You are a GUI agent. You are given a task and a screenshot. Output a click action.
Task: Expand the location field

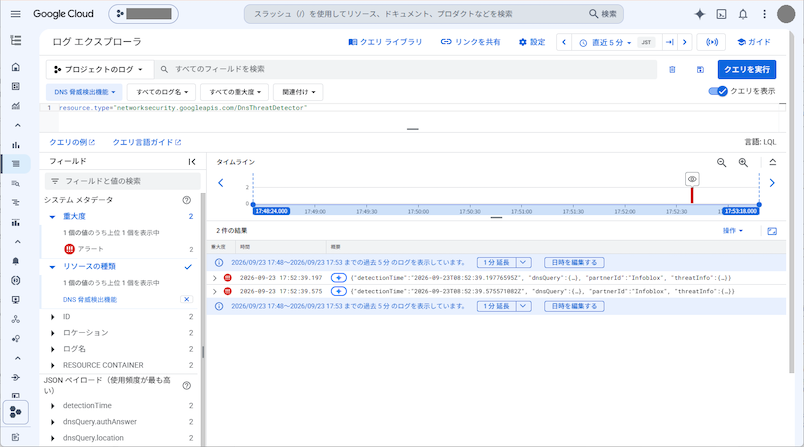[52, 333]
